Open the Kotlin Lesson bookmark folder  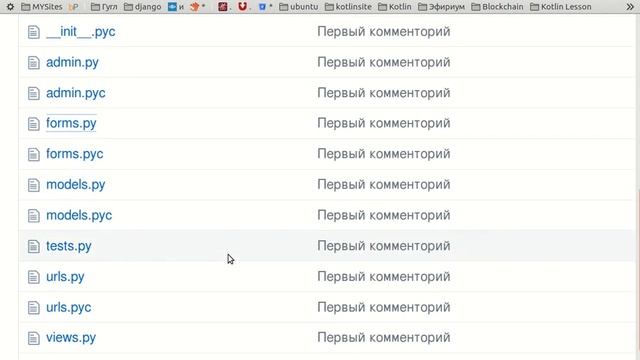[560, 7]
